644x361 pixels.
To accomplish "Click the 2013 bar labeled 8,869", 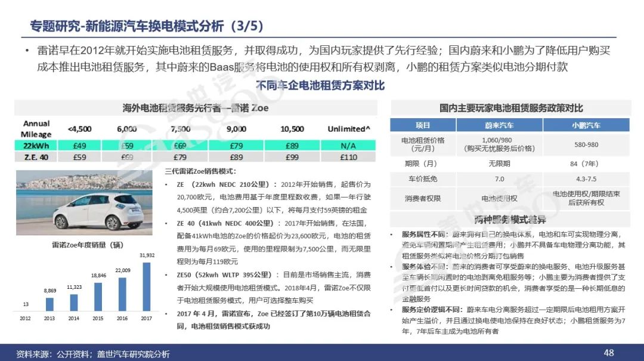I will [49, 304].
